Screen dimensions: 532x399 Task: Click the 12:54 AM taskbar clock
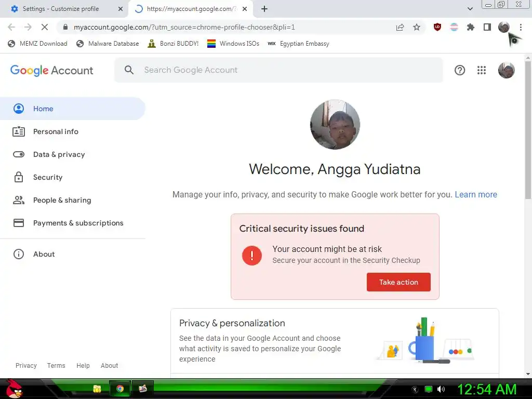tap(487, 389)
